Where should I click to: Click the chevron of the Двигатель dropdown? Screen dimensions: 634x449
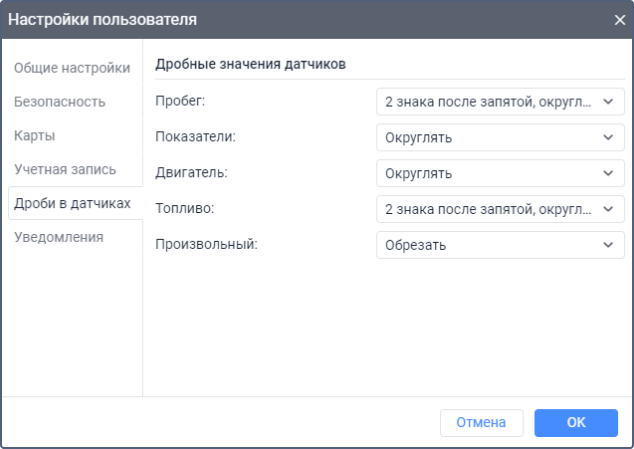click(608, 173)
